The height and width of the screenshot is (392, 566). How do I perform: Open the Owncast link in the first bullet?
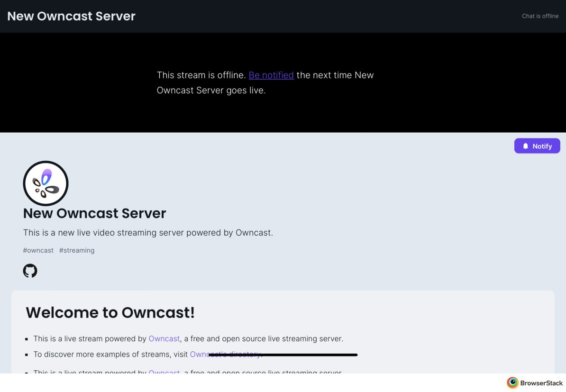coord(164,338)
